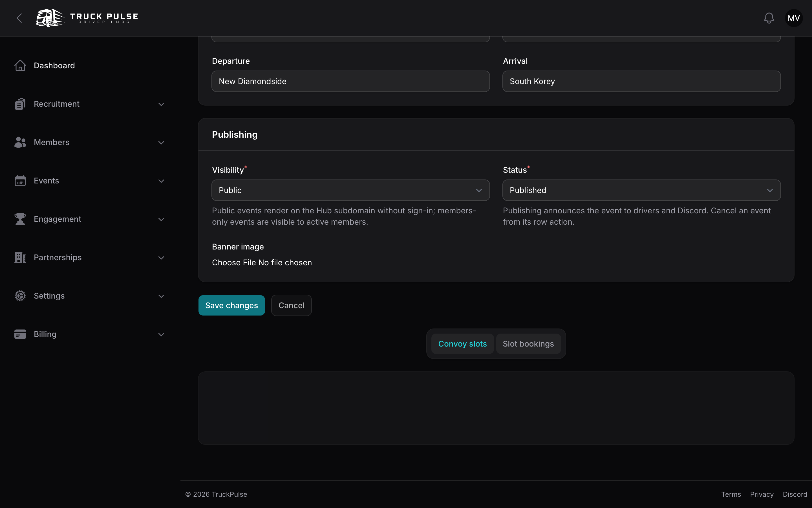
Task: Focus the Departure input field
Action: (350, 81)
